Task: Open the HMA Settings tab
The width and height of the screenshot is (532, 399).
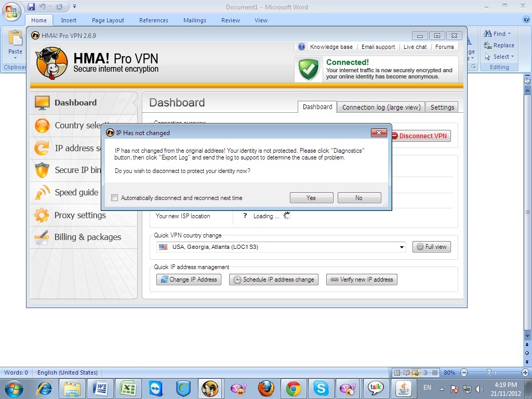Action: [x=442, y=107]
